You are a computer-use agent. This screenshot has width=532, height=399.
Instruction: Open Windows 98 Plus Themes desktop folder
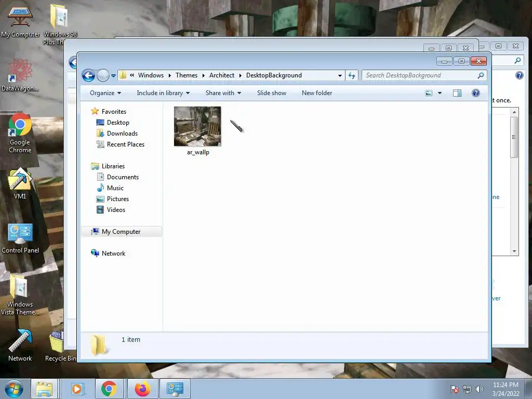tap(60, 24)
